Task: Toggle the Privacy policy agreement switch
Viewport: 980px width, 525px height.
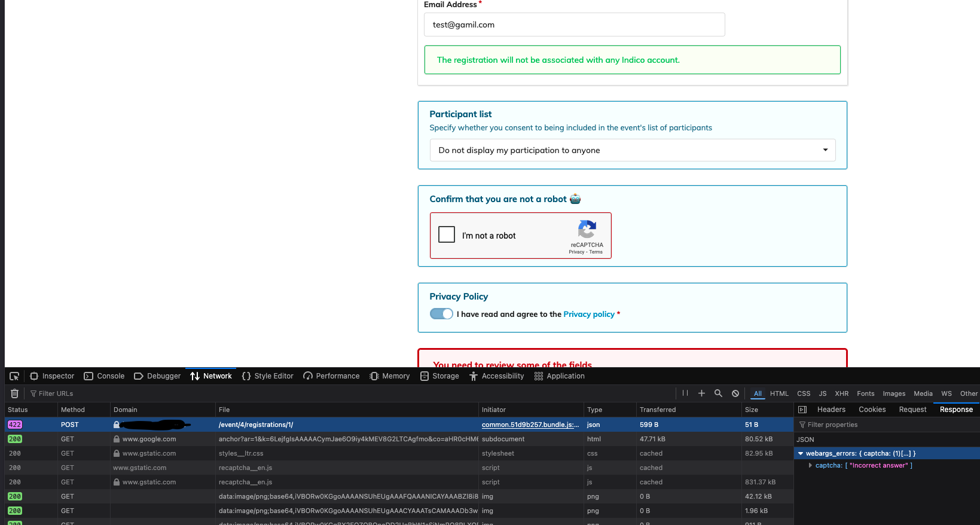Action: click(x=441, y=314)
